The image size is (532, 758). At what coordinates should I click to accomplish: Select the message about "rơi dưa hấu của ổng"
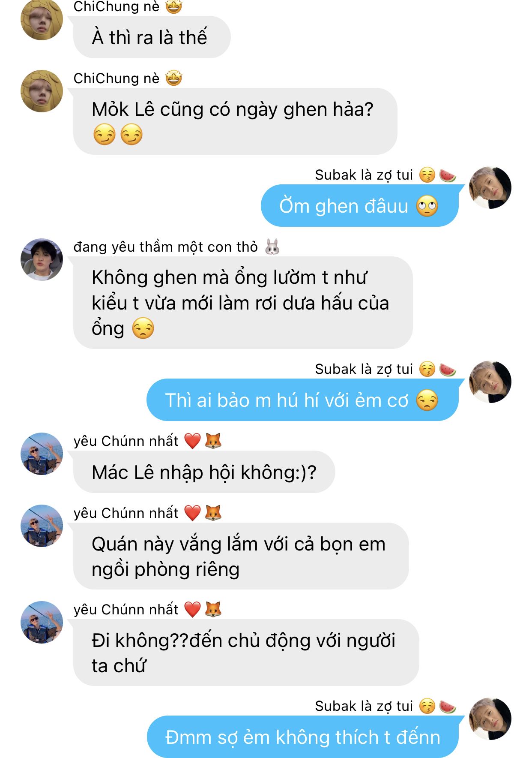click(x=243, y=303)
